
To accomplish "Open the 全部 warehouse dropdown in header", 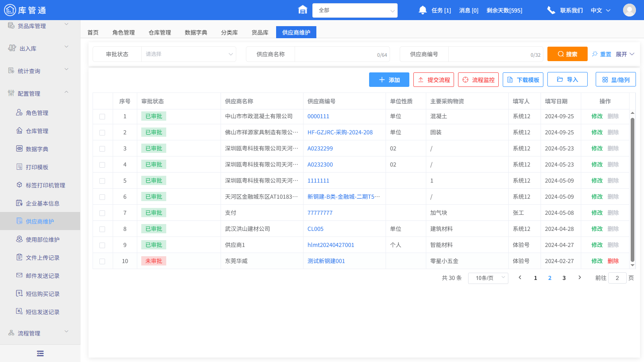I will point(355,10).
